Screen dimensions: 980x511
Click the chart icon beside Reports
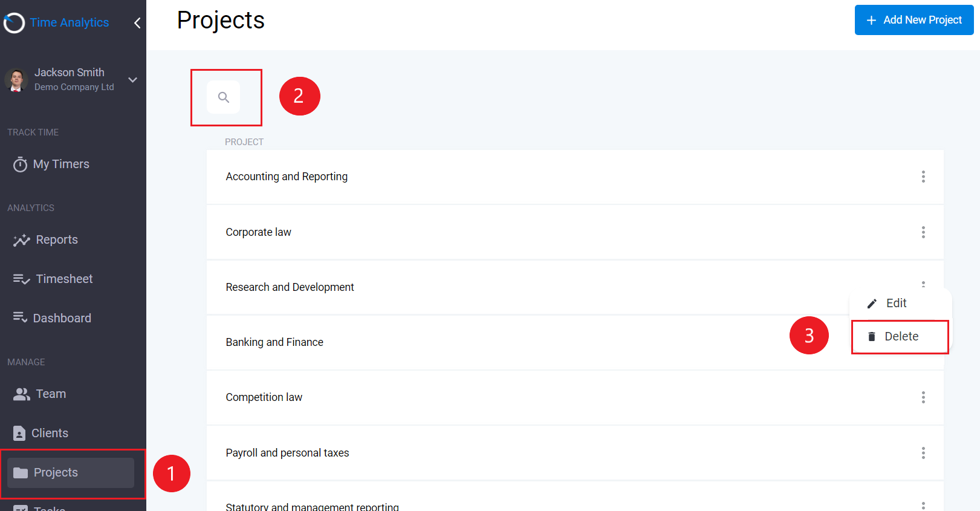(x=22, y=240)
